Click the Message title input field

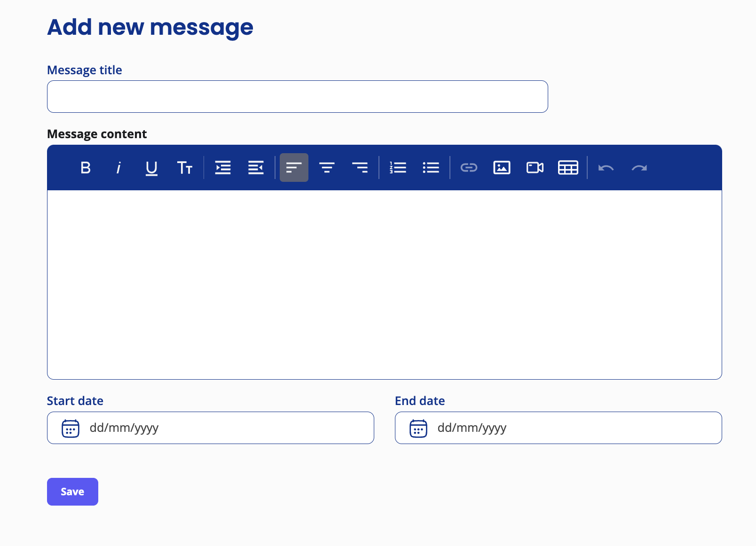297,96
